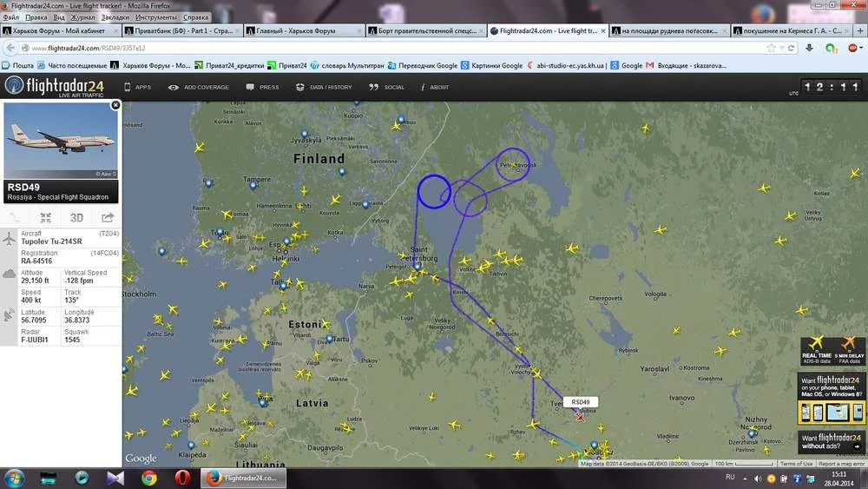Open the Журнал menu
The image size is (868, 489).
[x=82, y=17]
